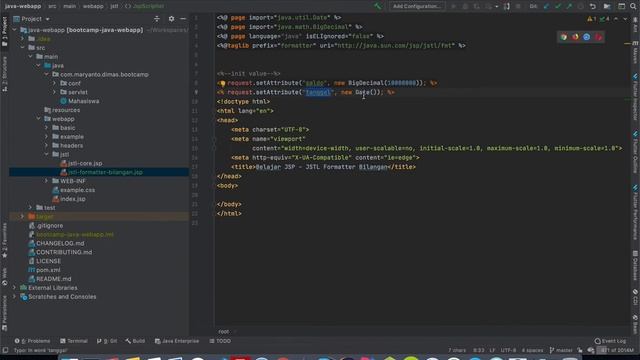This screenshot has height=360, width=640.
Task: Collapse the jstl folder
Action: coord(47,154)
